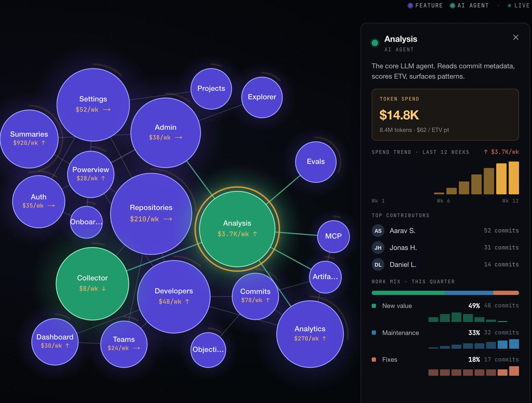Click the 'Daniel L.' contributor name
532x403 pixels.
[x=403, y=264]
